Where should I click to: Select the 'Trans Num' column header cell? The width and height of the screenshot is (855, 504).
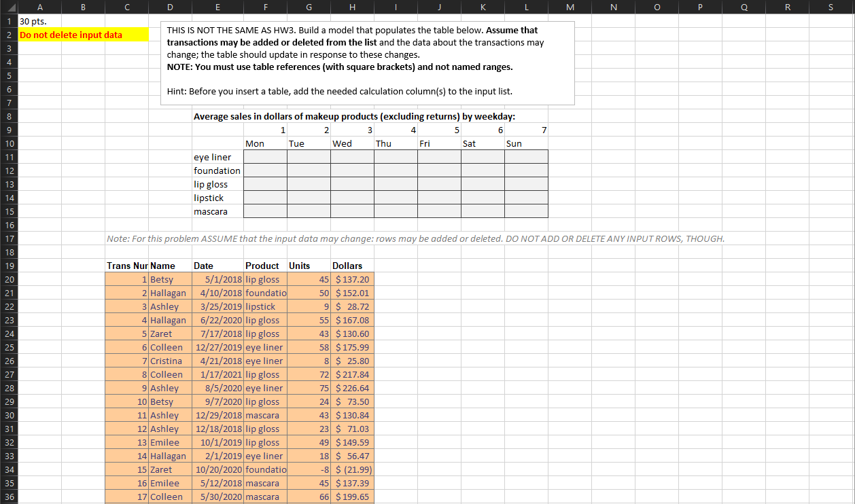point(127,266)
